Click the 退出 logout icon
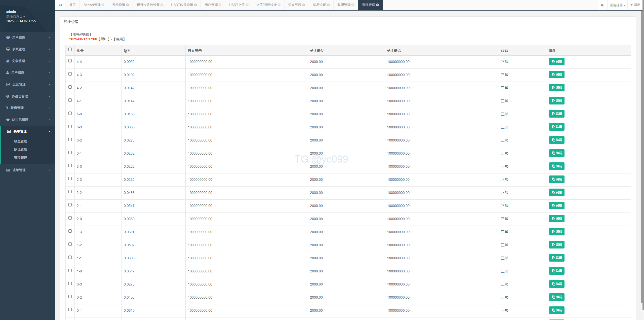 point(631,5)
